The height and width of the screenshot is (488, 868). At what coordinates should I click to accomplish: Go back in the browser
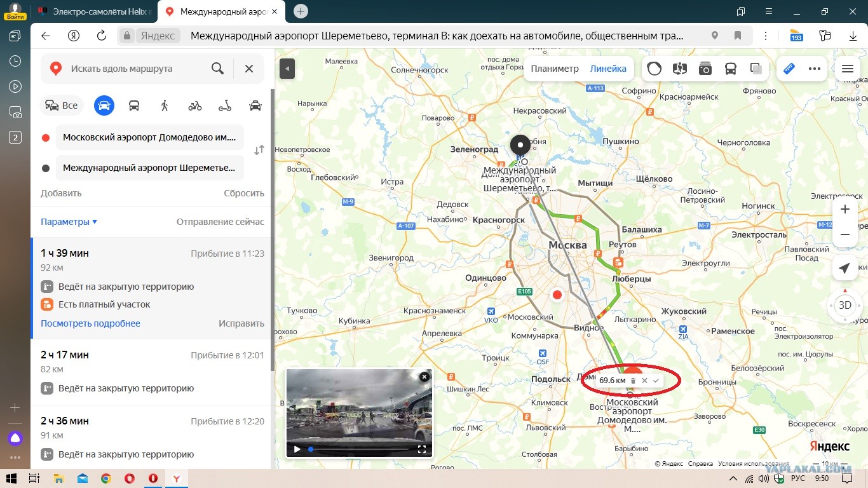[46, 36]
